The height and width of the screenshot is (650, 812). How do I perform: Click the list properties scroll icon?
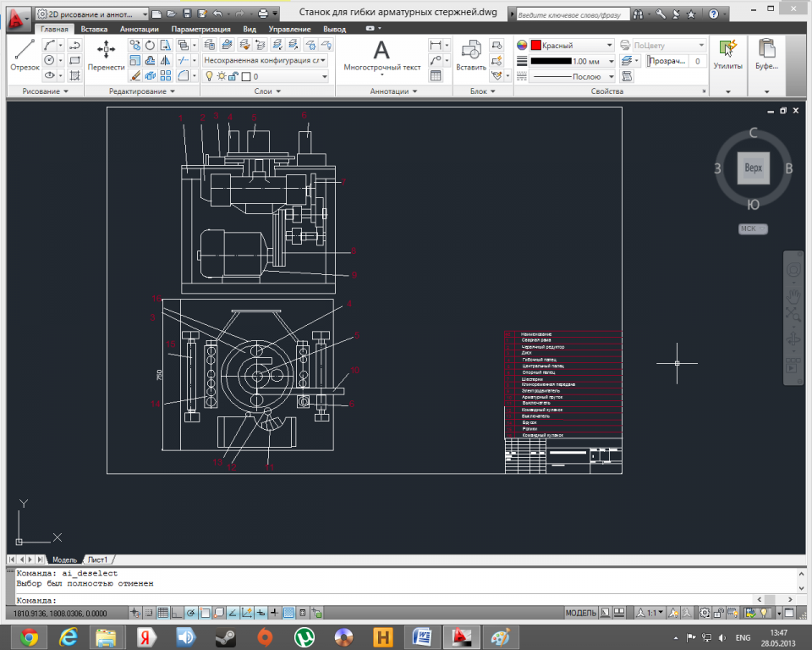[627, 77]
